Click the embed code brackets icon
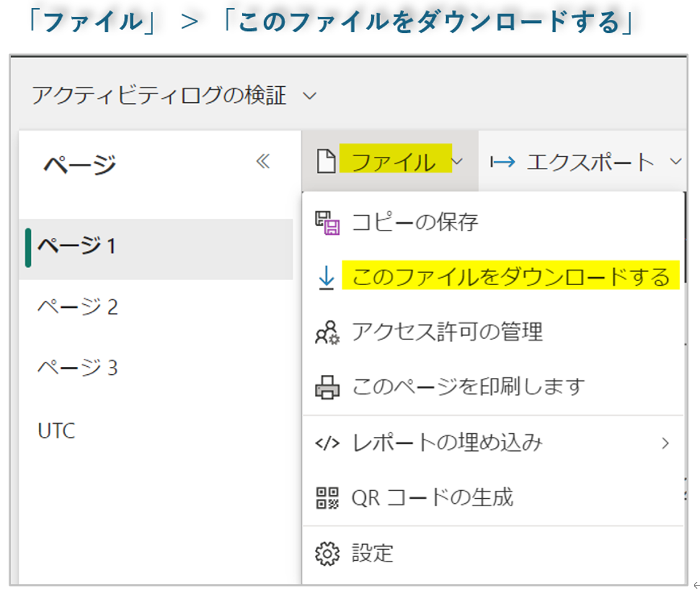Image resolution: width=700 pixels, height=593 pixels. (x=327, y=444)
